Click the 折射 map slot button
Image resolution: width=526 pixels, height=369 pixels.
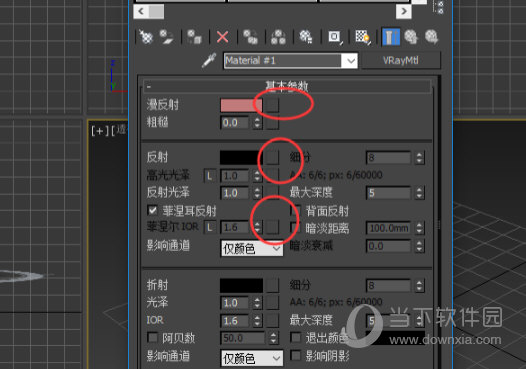tap(272, 285)
